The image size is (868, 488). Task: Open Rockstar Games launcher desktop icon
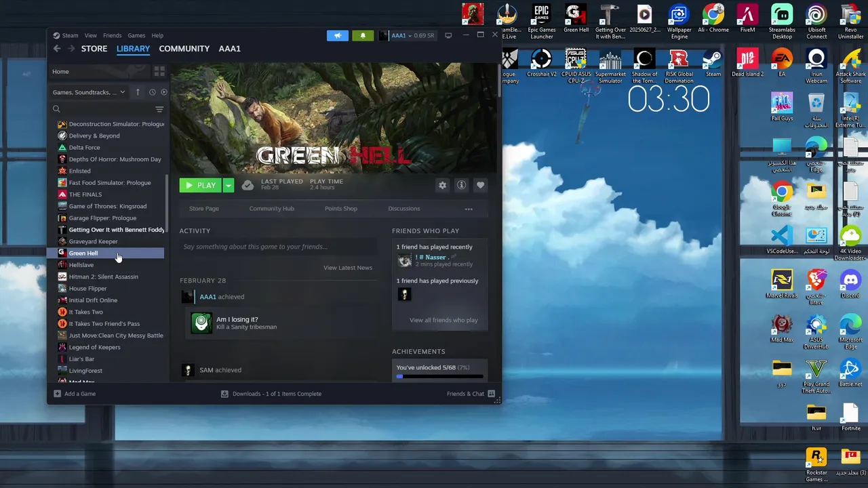click(x=816, y=465)
